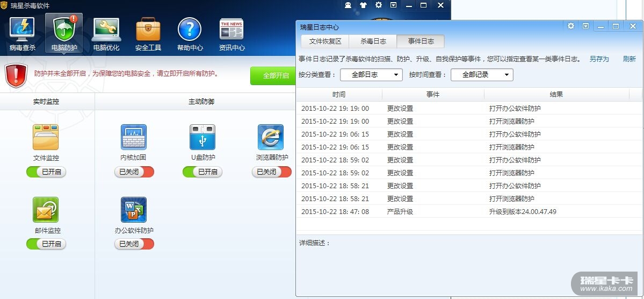Viewport: 644px width, 299px height.
Task: Open log center settings gear
Action: pos(571,26)
